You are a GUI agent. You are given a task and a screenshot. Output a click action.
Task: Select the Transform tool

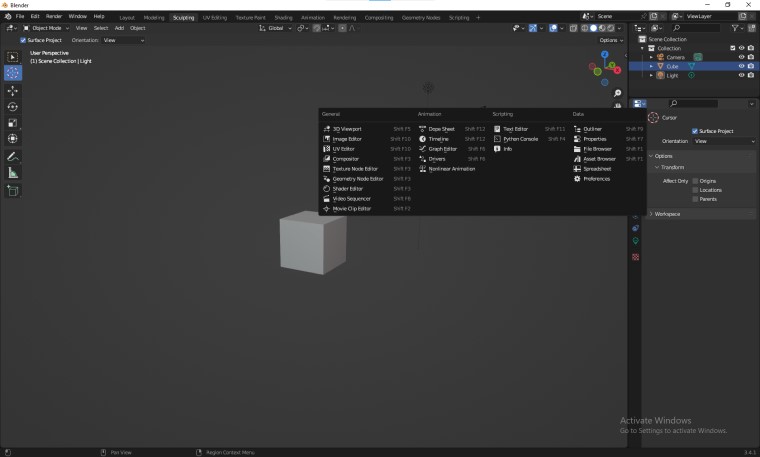[x=13, y=139]
